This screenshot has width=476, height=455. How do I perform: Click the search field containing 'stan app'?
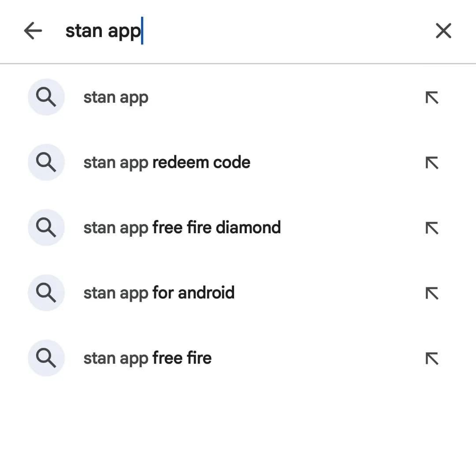pos(220,31)
